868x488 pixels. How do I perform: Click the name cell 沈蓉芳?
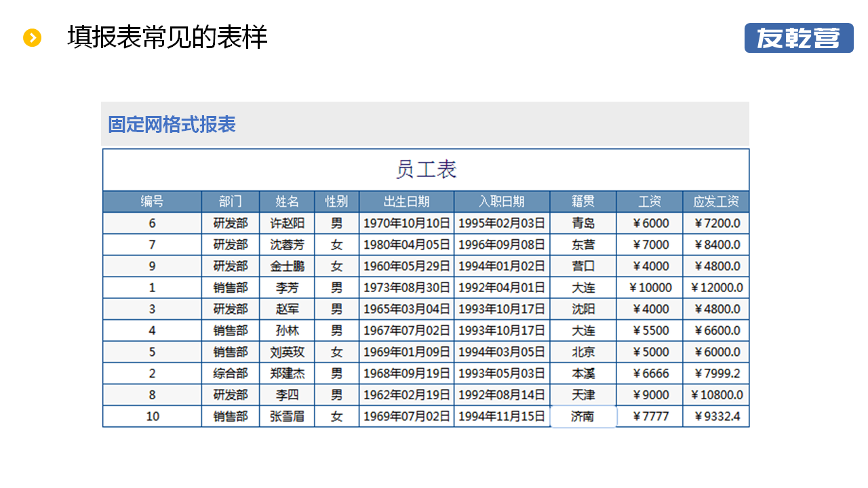click(x=288, y=245)
